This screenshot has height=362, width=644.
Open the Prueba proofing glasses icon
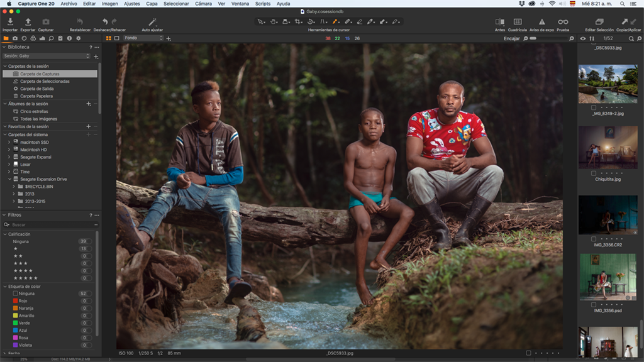pos(563,22)
